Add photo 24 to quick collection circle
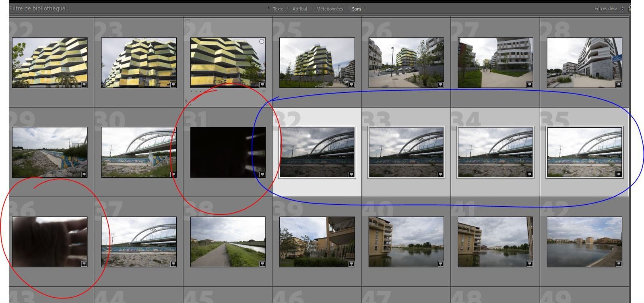This screenshot has height=303, width=644. click(262, 42)
